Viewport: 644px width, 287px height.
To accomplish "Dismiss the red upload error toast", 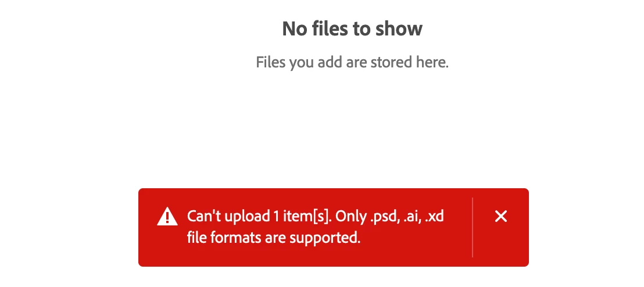I will coord(500,216).
